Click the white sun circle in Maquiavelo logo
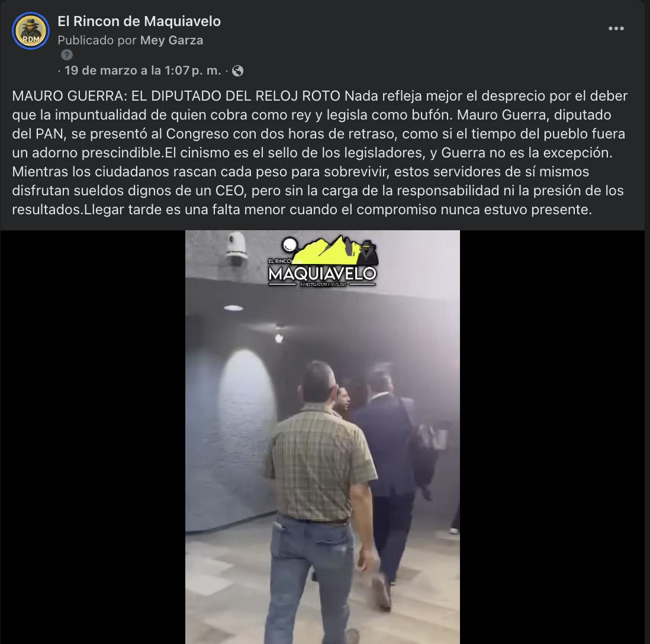Viewport: 650px width, 644px height. point(289,245)
